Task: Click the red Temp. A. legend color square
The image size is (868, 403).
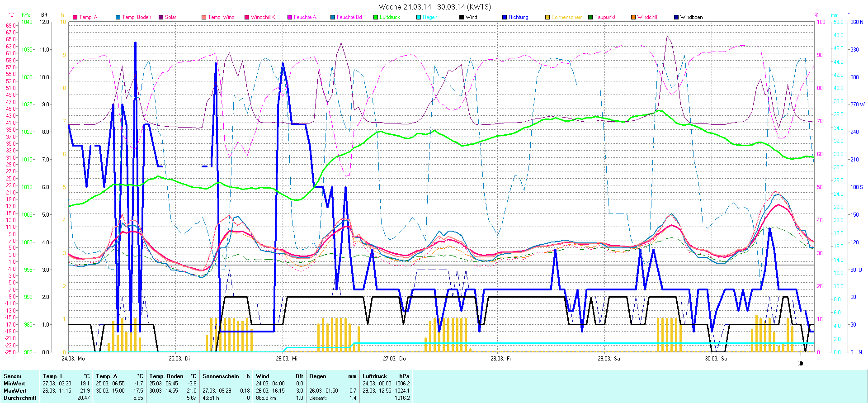Action: pos(75,17)
